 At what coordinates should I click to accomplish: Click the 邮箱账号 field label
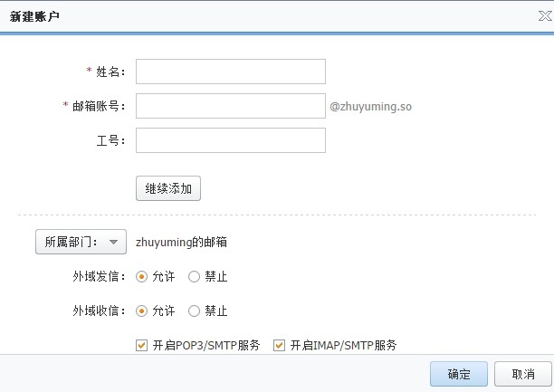click(x=98, y=106)
